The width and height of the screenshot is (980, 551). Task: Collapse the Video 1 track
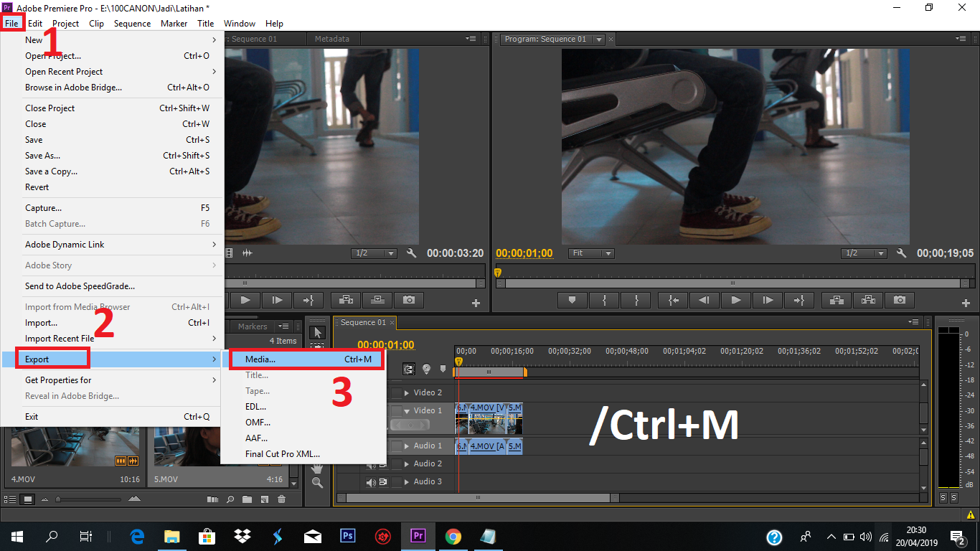pyautogui.click(x=407, y=411)
